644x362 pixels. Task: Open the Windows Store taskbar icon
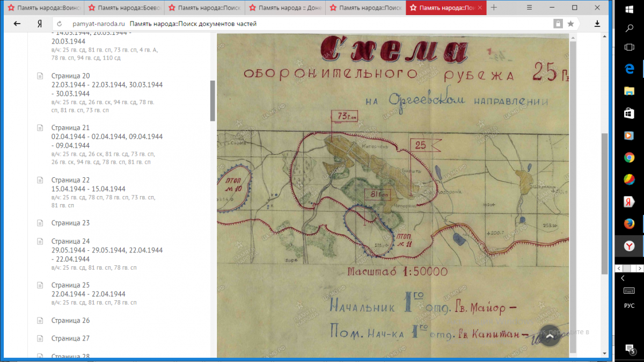(x=629, y=113)
